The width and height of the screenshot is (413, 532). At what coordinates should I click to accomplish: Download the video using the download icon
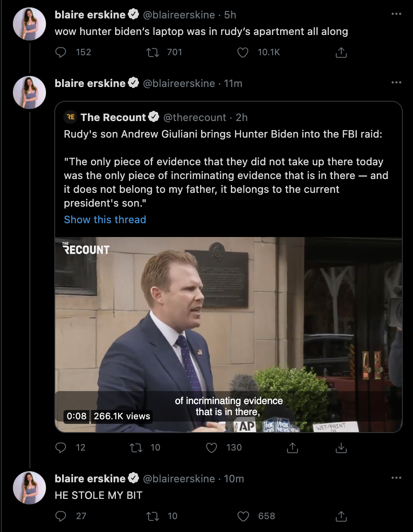341,447
